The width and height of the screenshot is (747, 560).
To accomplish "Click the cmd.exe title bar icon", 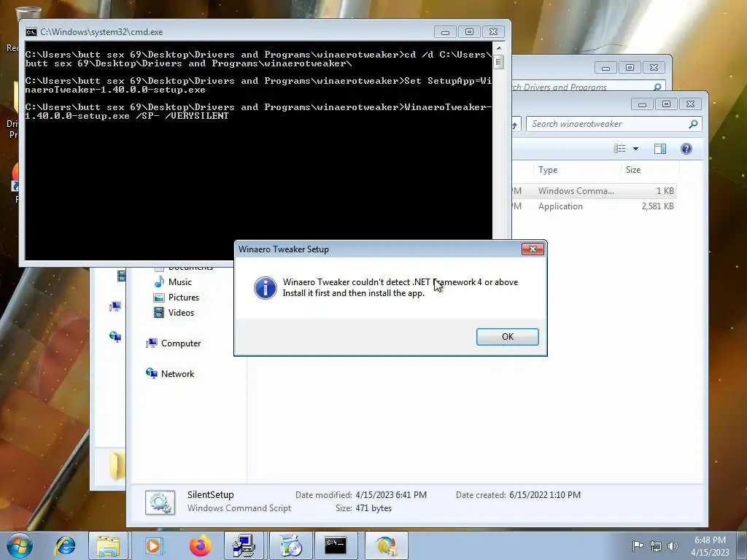I will 31,32.
